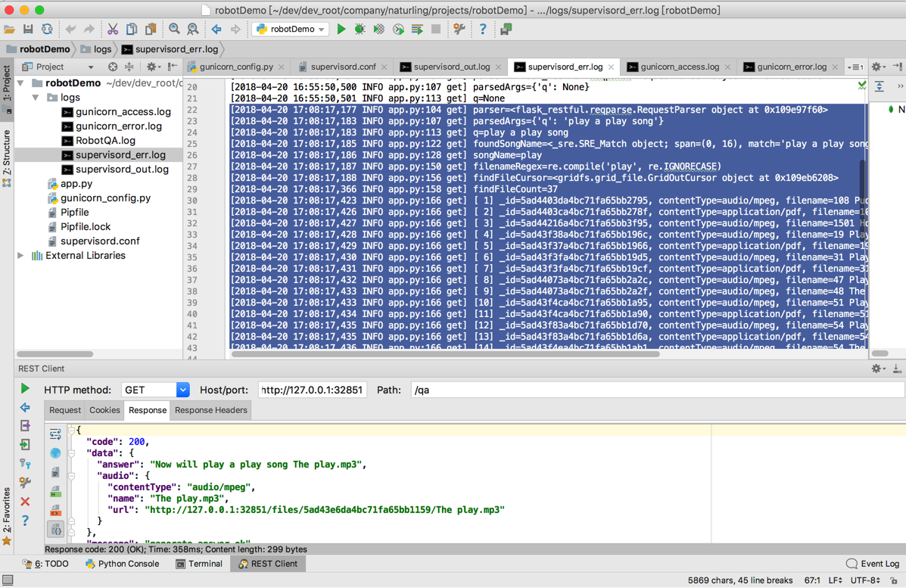Open the Response Headers tab
Viewport: 906px width, 588px height.
(x=210, y=410)
